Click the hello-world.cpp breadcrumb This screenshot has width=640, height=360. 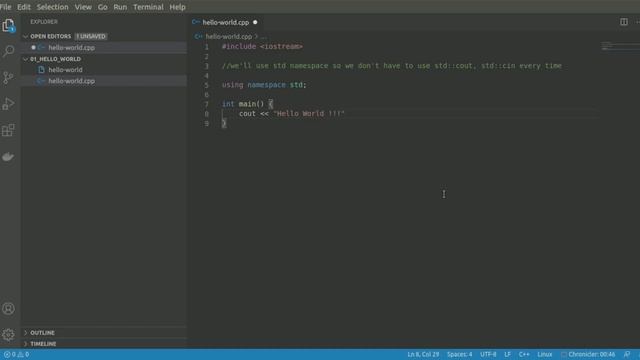pyautogui.click(x=229, y=36)
